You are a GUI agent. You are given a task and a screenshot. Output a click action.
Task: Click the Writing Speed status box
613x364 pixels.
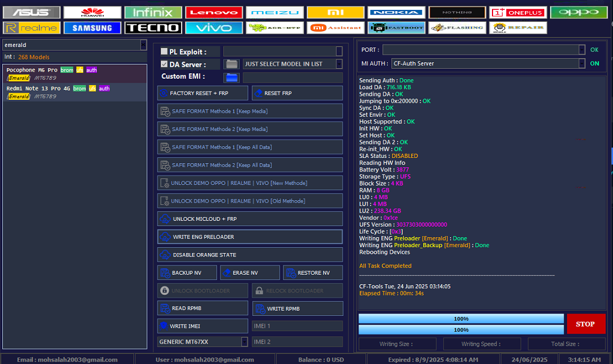click(482, 343)
